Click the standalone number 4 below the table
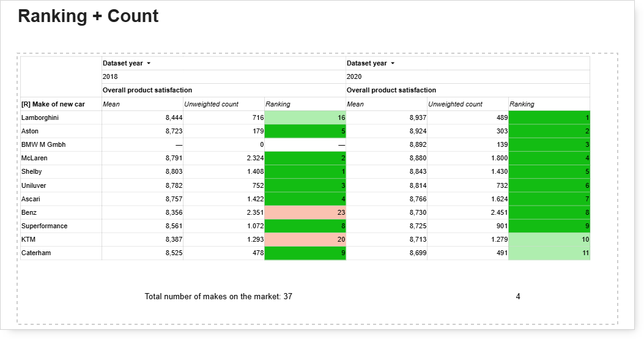This screenshot has width=644, height=339. click(x=518, y=297)
